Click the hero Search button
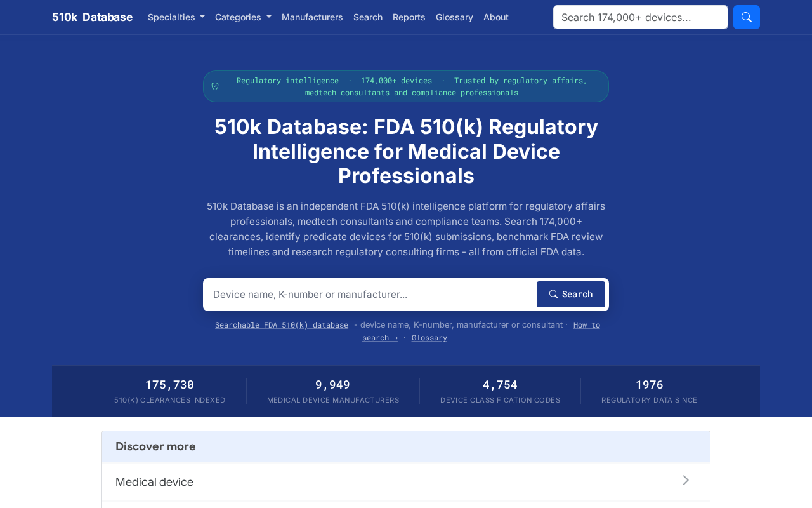 click(x=571, y=295)
